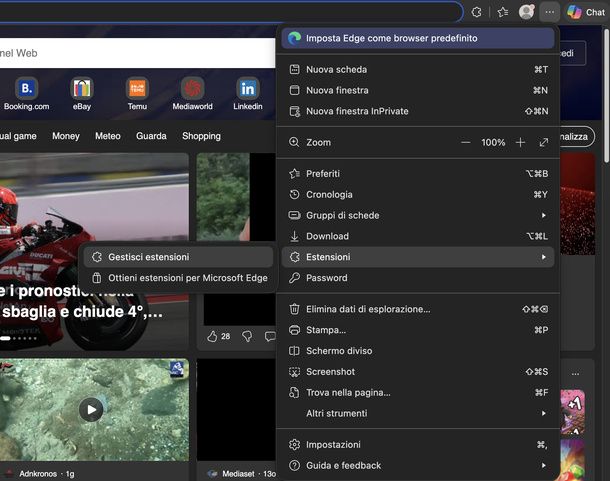Image resolution: width=610 pixels, height=481 pixels.
Task: Enable Schermo diviso
Action: click(x=418, y=351)
